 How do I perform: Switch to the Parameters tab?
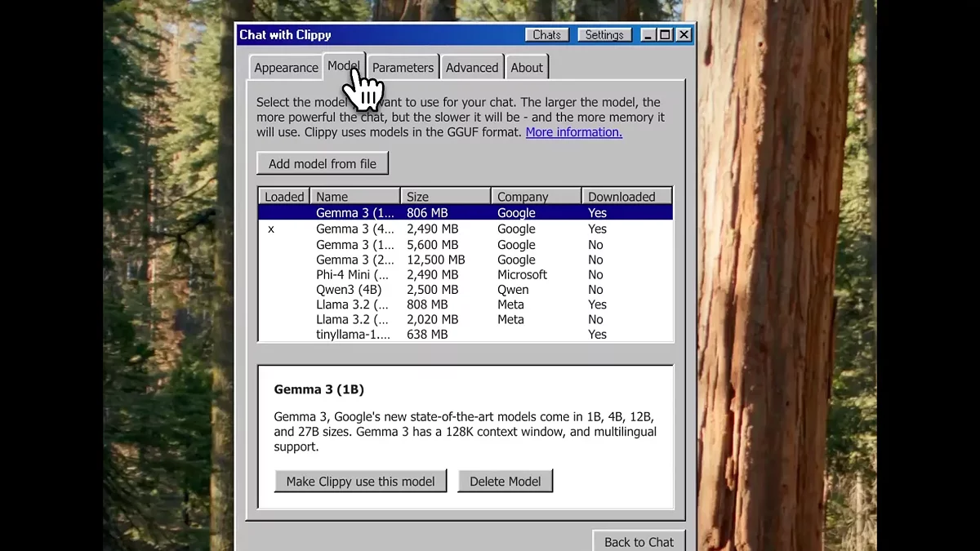[x=403, y=68]
